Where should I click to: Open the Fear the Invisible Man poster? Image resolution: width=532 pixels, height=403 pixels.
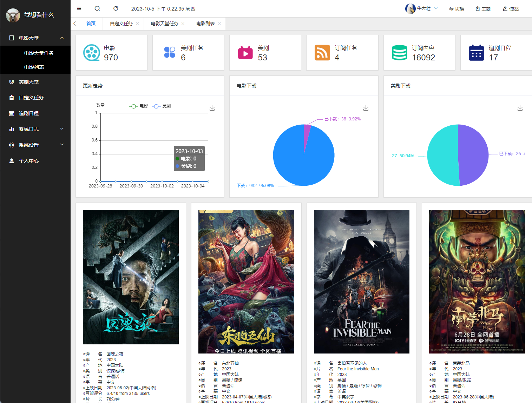[362, 282]
